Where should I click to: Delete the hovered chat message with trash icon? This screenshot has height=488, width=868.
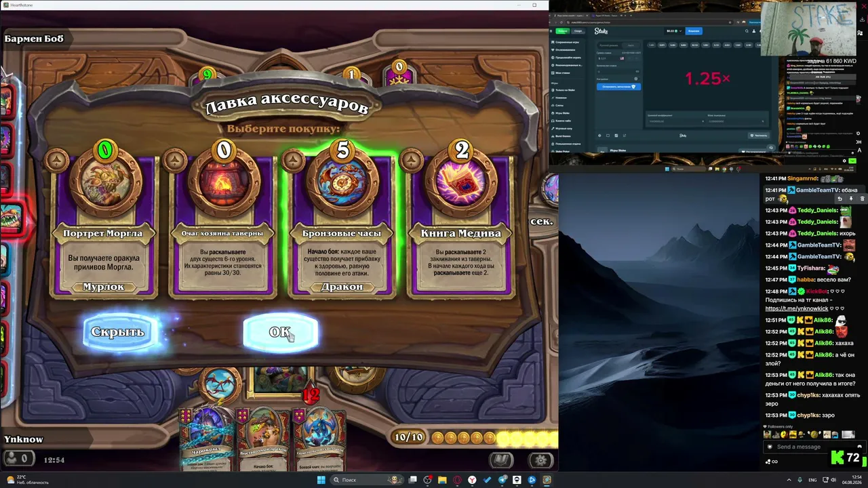862,199
